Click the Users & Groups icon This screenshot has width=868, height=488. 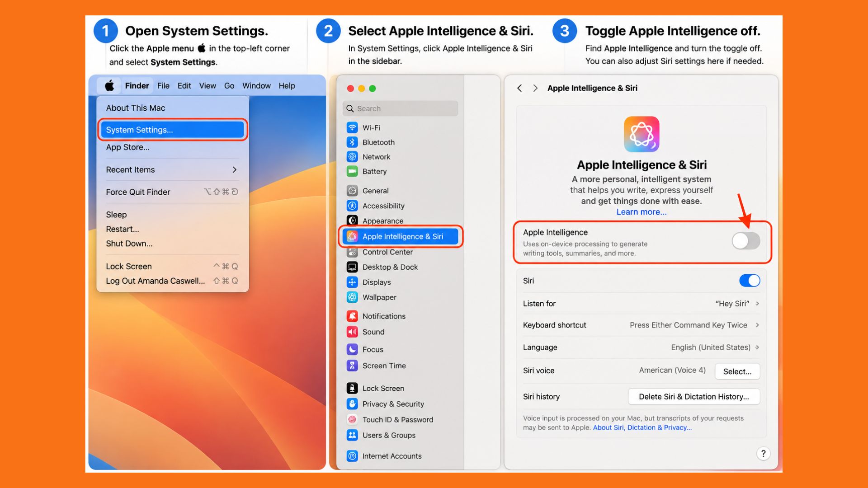(352, 435)
